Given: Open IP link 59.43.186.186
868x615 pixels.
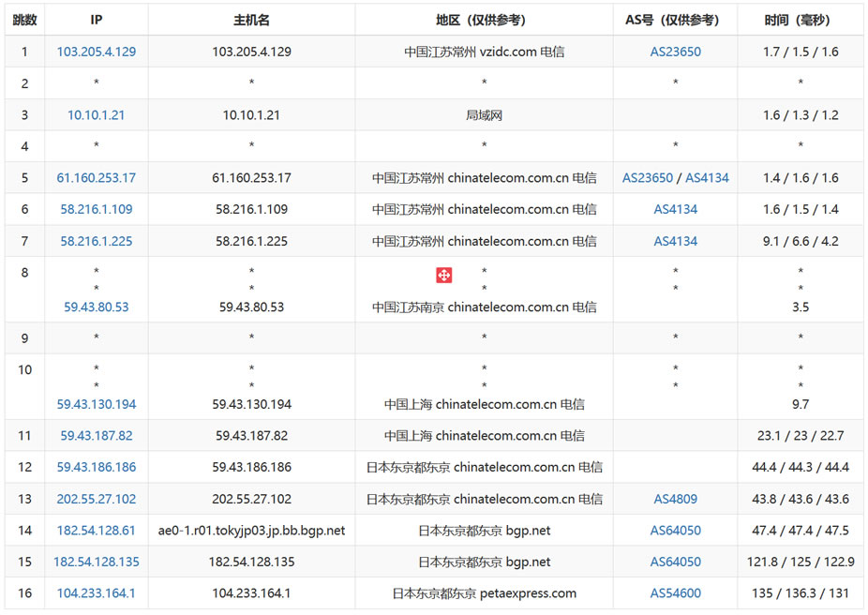Looking at the screenshot, I should point(97,467).
